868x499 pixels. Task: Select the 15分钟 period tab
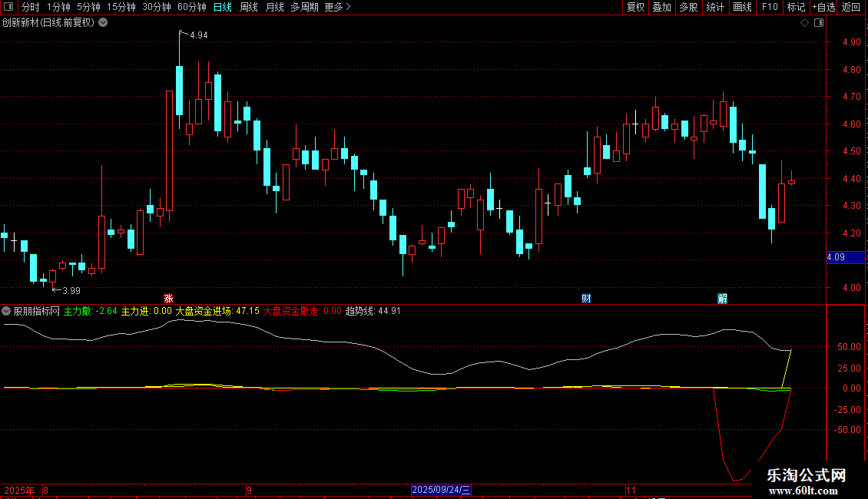[x=121, y=7]
